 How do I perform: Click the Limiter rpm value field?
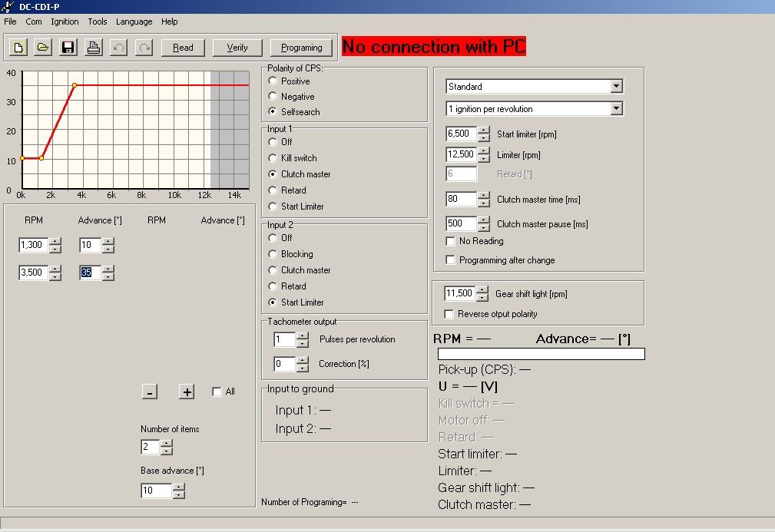pos(461,154)
